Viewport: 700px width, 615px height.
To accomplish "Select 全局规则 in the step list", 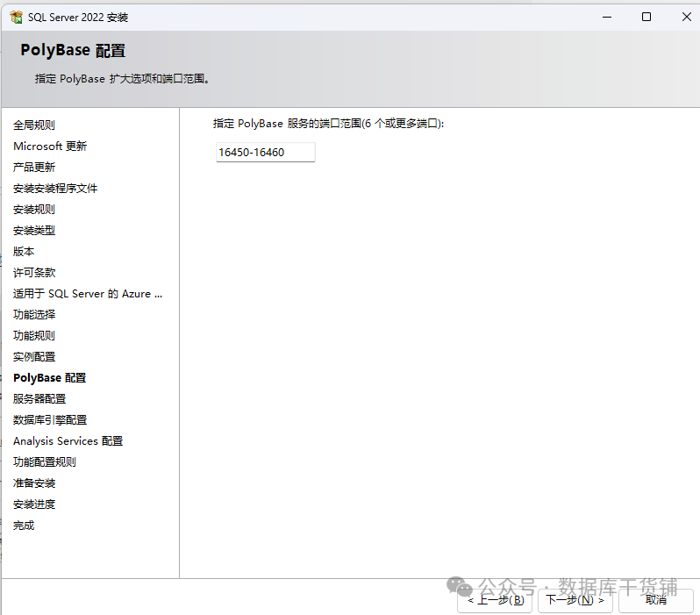I will click(34, 125).
